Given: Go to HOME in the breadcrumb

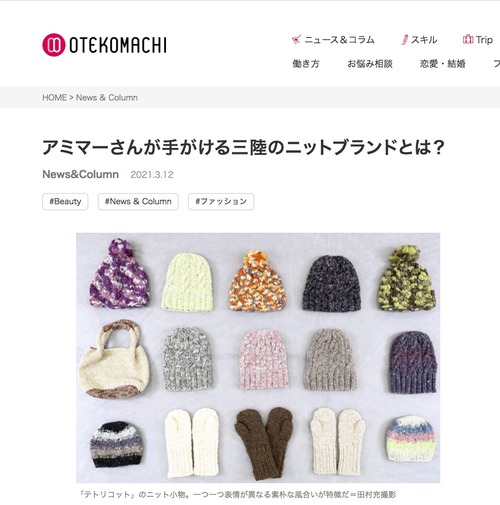Looking at the screenshot, I should point(54,97).
